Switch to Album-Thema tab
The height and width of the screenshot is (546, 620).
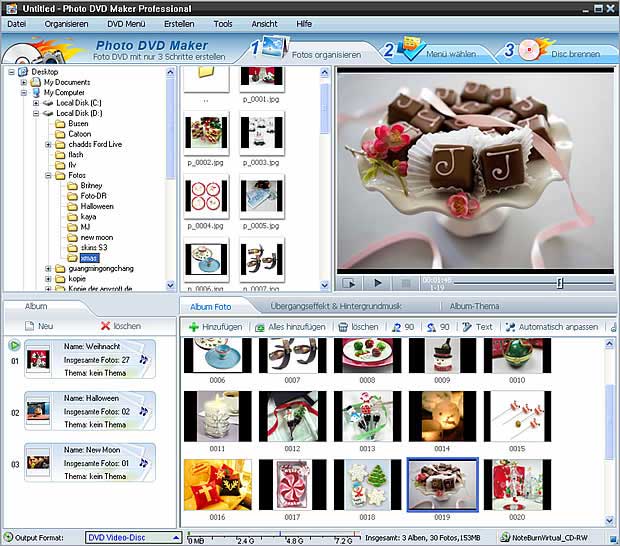(474, 306)
